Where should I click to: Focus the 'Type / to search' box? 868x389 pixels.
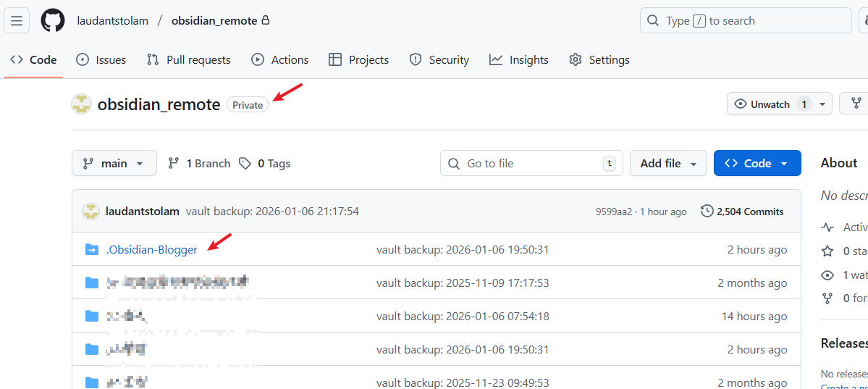pyautogui.click(x=746, y=21)
